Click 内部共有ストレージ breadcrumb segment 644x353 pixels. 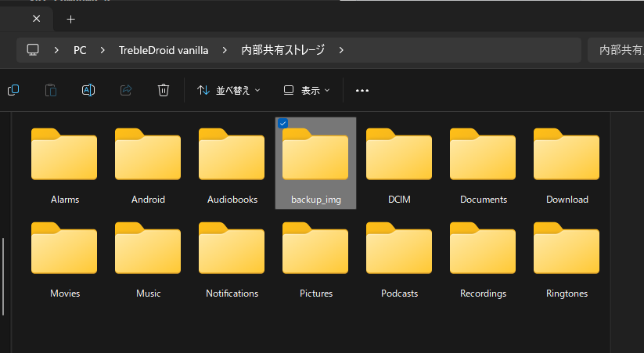click(x=283, y=50)
